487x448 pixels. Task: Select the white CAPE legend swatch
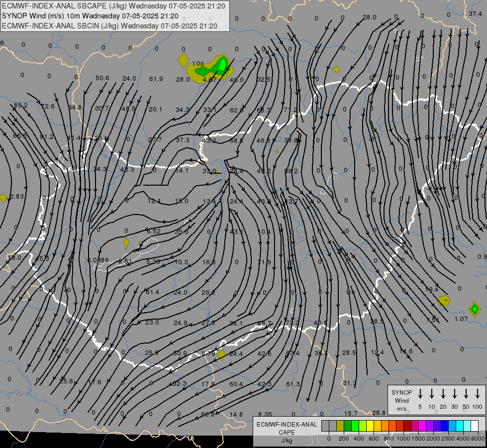[x=475, y=426]
